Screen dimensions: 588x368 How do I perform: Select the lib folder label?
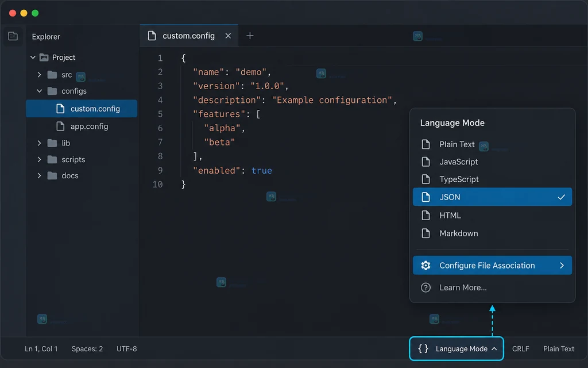point(66,143)
